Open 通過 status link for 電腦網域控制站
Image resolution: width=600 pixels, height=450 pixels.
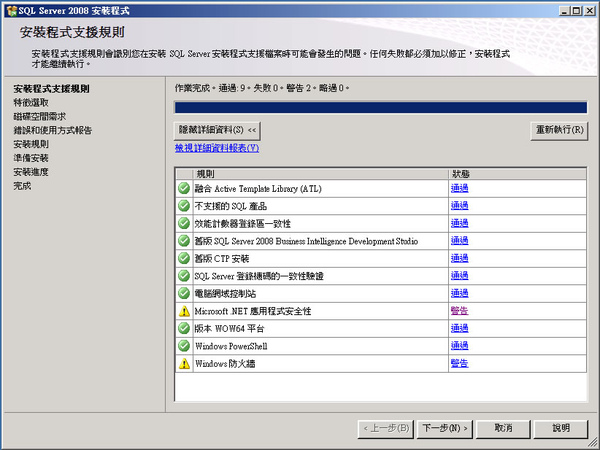pos(460,293)
